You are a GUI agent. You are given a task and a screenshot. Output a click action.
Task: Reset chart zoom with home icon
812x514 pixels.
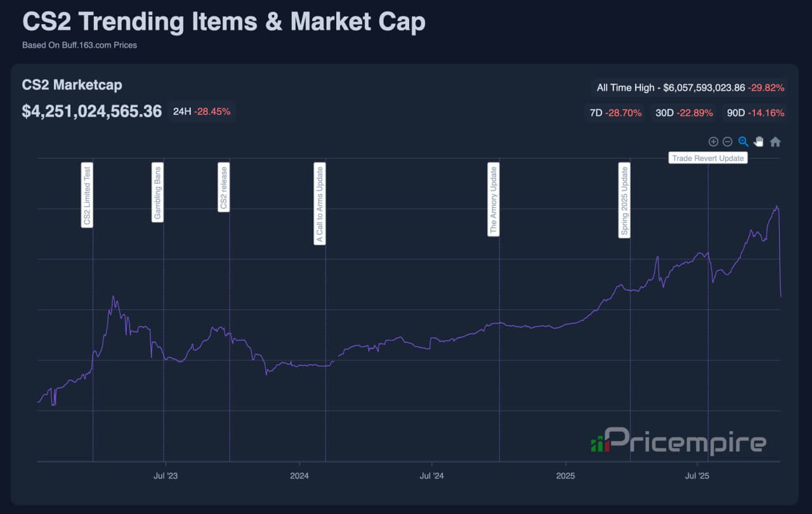pyautogui.click(x=775, y=142)
